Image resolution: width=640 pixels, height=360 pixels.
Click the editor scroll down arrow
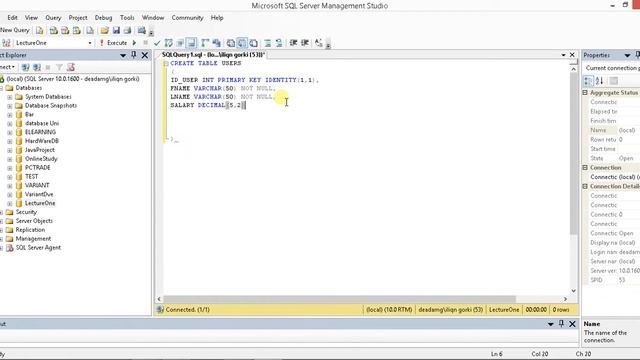(x=573, y=291)
